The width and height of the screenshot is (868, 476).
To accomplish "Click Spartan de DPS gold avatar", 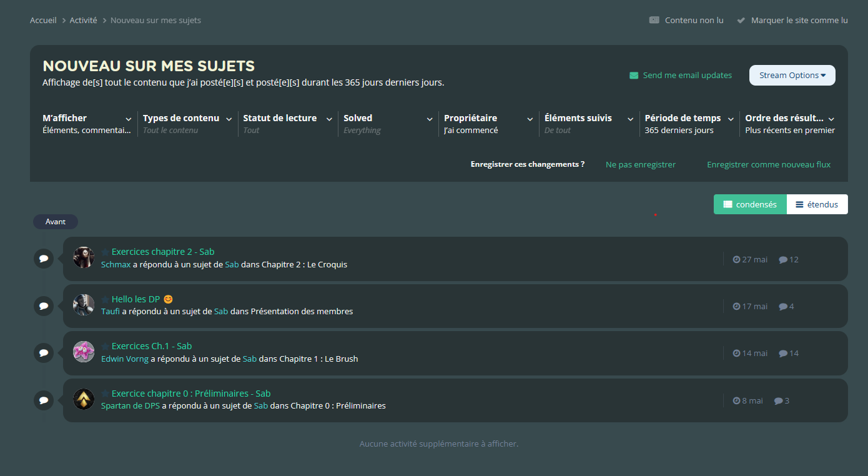I will (84, 399).
